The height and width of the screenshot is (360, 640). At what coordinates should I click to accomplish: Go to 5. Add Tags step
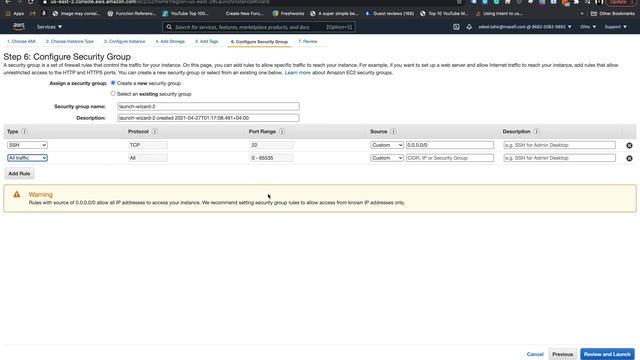[x=207, y=42]
